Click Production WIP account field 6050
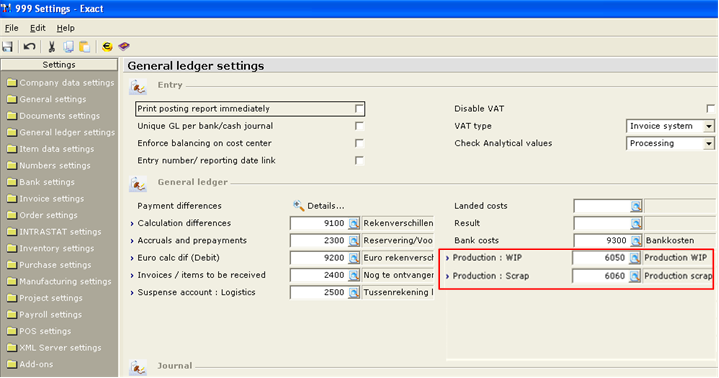719x378 pixels. [x=601, y=258]
